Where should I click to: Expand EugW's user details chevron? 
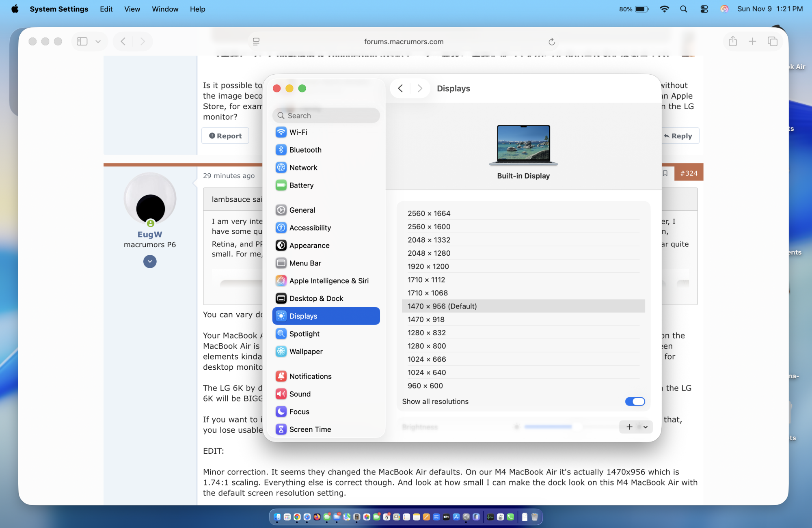[150, 261]
